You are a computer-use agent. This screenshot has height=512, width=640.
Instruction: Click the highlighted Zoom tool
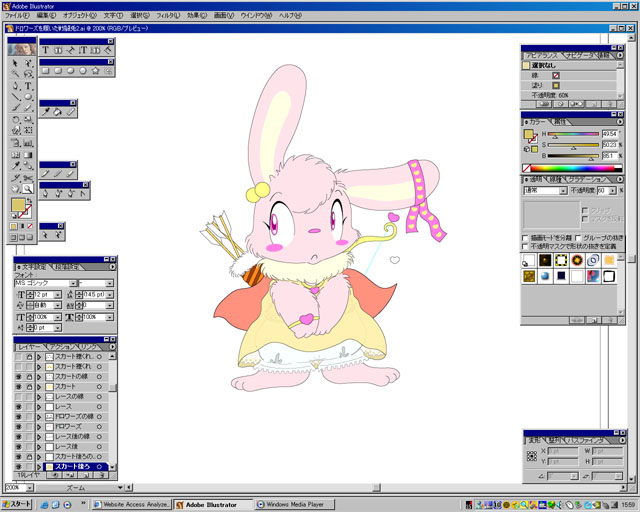(x=28, y=189)
